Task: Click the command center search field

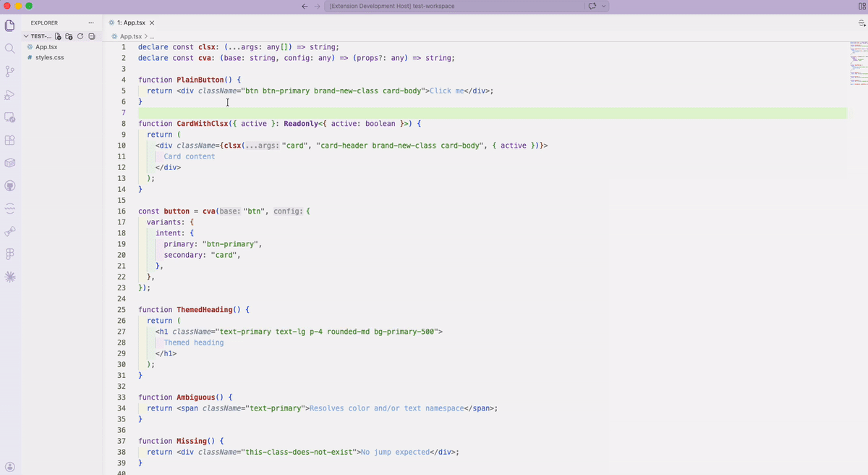Action: coord(454,6)
